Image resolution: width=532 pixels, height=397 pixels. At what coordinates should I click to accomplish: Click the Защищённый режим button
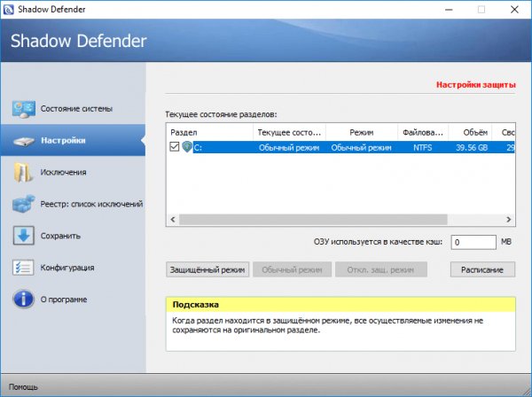(207, 270)
